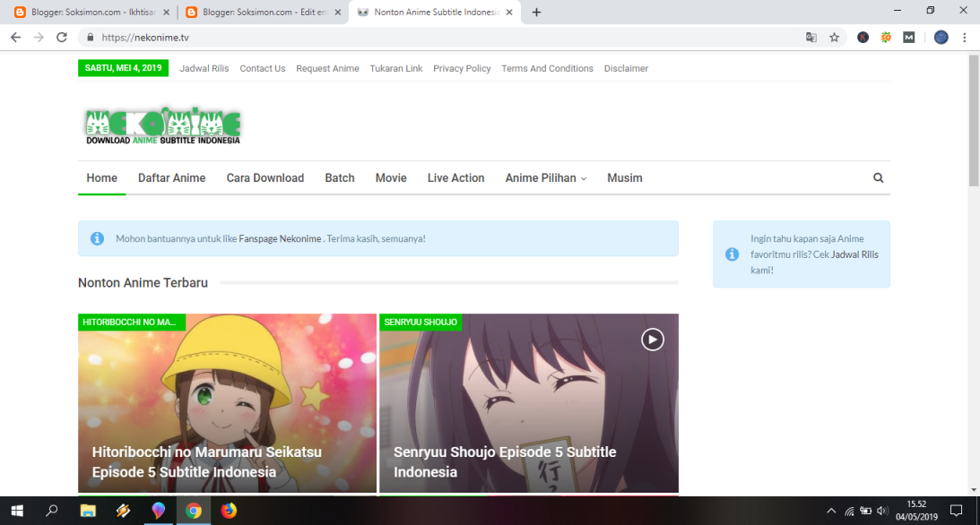Select the HITORIBOCCHI NO MA... category tag
Screen dimensions: 980x525
tap(132, 323)
